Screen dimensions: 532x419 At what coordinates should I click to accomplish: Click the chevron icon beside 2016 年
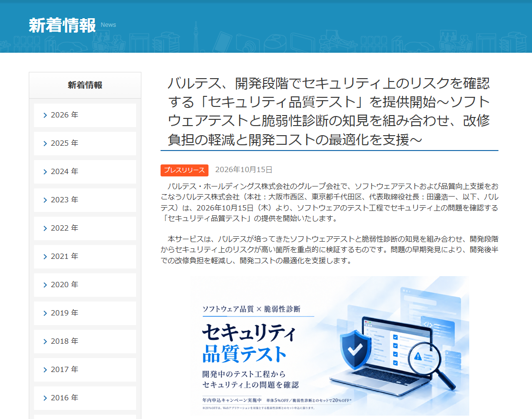click(x=45, y=398)
